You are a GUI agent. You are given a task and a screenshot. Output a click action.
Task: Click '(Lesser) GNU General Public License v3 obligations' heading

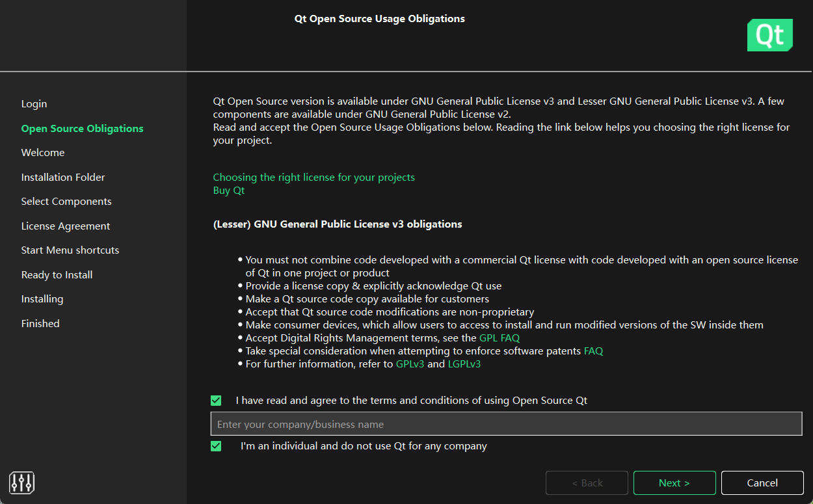(x=338, y=224)
